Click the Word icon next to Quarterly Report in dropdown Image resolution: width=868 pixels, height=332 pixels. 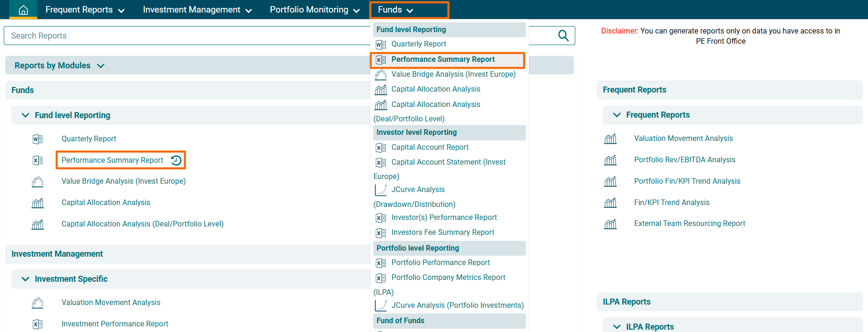[381, 45]
